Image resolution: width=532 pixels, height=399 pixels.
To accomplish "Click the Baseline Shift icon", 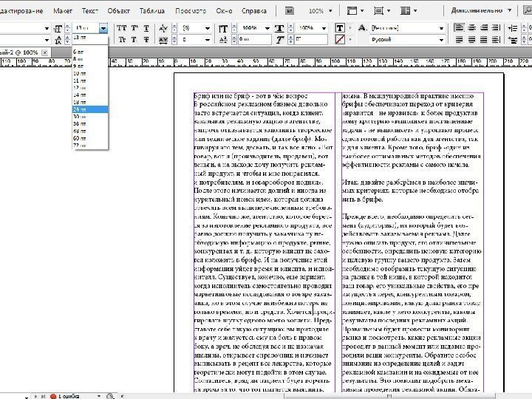I will tap(223, 40).
